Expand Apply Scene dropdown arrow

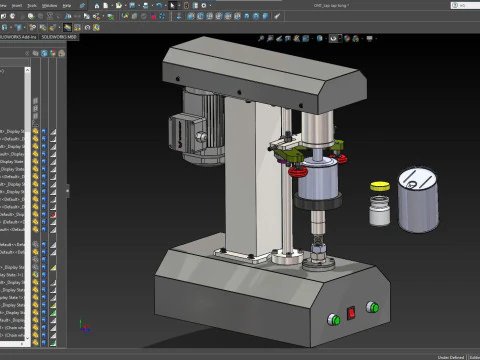pyautogui.click(x=361, y=39)
